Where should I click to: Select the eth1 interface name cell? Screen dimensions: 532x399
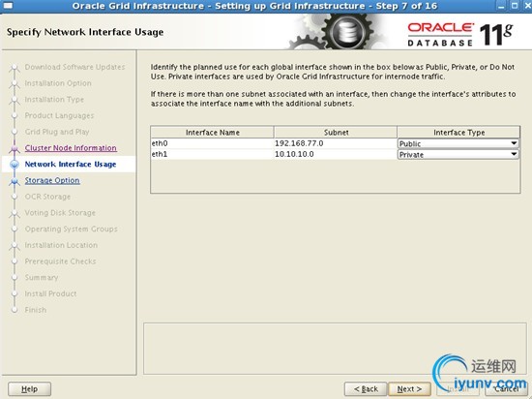(x=212, y=154)
